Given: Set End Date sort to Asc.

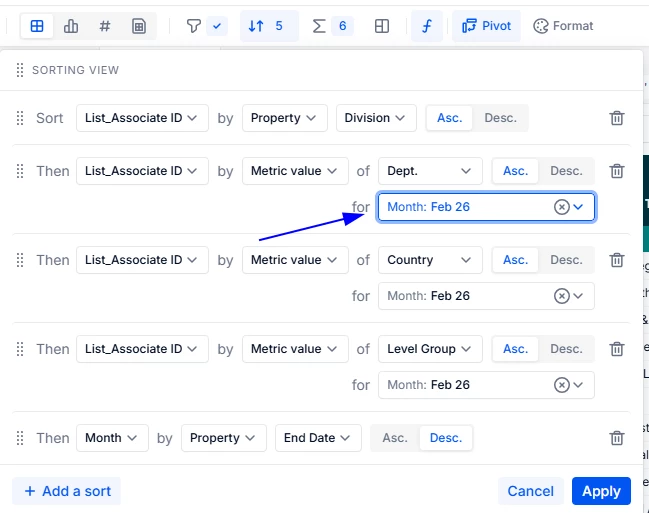Looking at the screenshot, I should click(395, 438).
